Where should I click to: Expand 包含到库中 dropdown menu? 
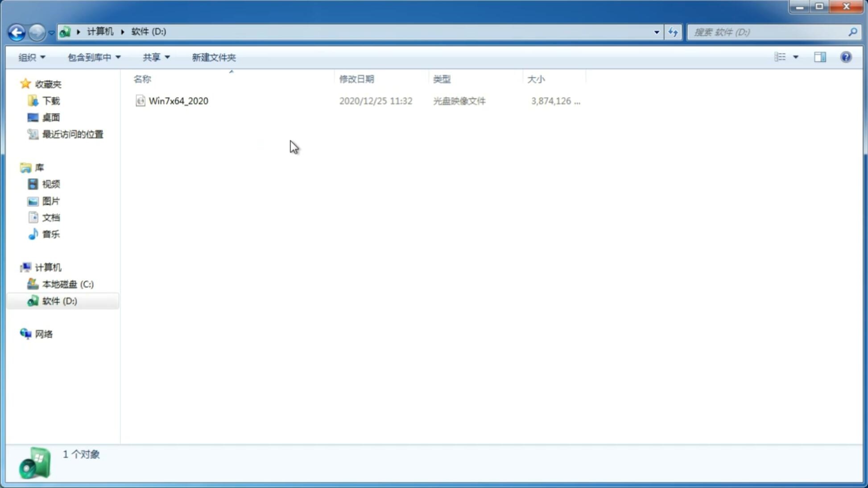(x=93, y=57)
